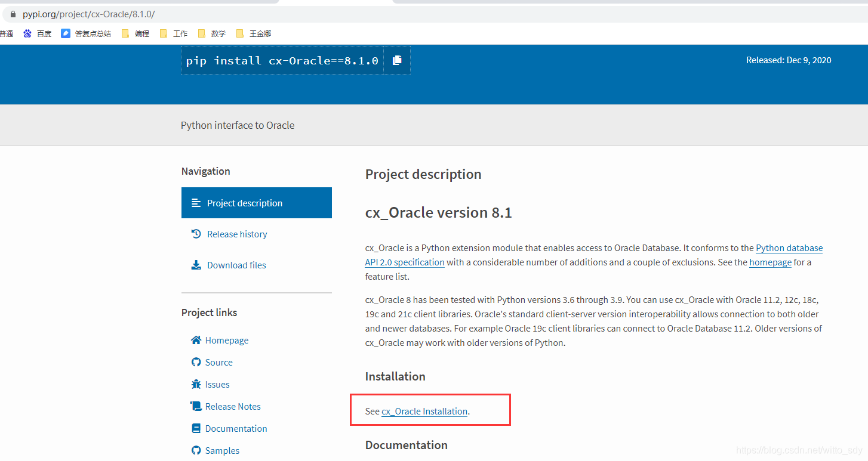868x461 pixels.
Task: Click the lock icon in address bar
Action: point(14,14)
